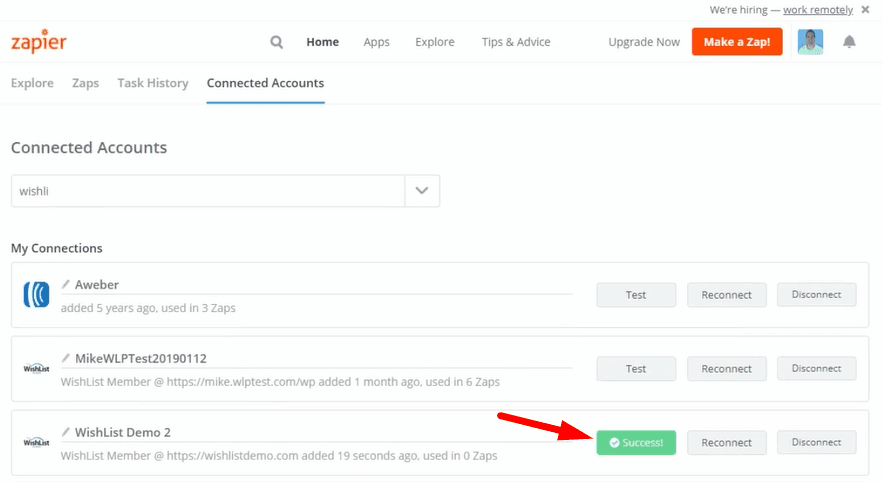This screenshot has width=882, height=482.
Task: Open the user profile avatar
Action: 810,42
